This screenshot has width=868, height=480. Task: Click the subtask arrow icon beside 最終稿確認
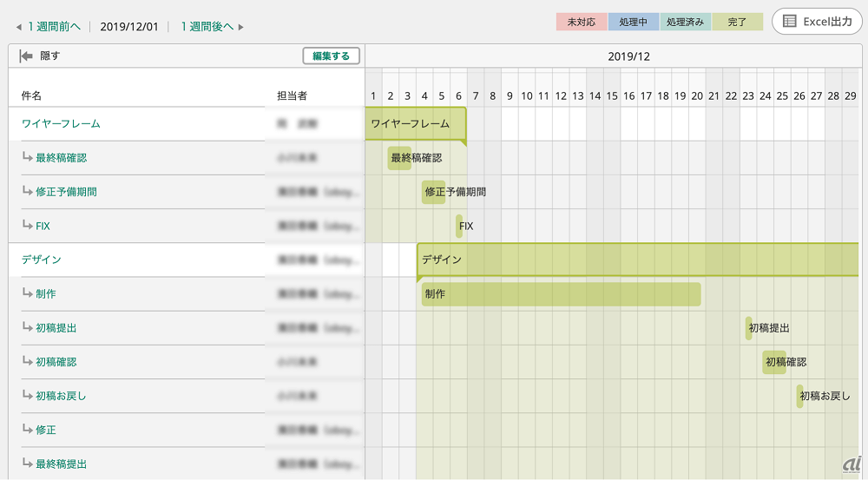[x=27, y=157]
